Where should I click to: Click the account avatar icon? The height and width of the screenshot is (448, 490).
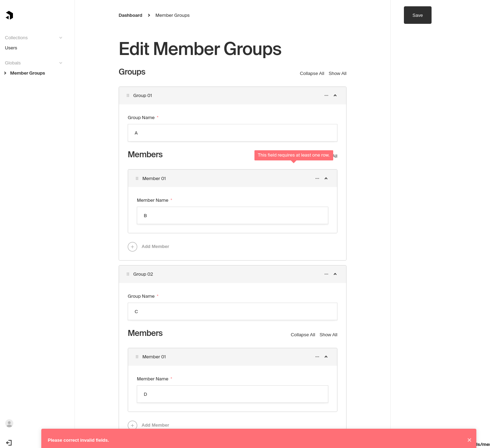tap(9, 423)
